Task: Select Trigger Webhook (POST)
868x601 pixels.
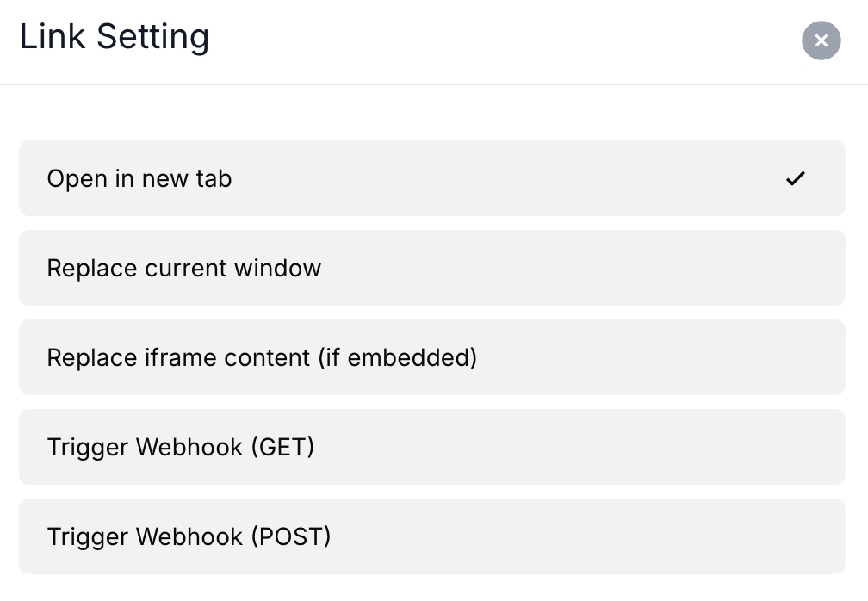Action: [431, 536]
